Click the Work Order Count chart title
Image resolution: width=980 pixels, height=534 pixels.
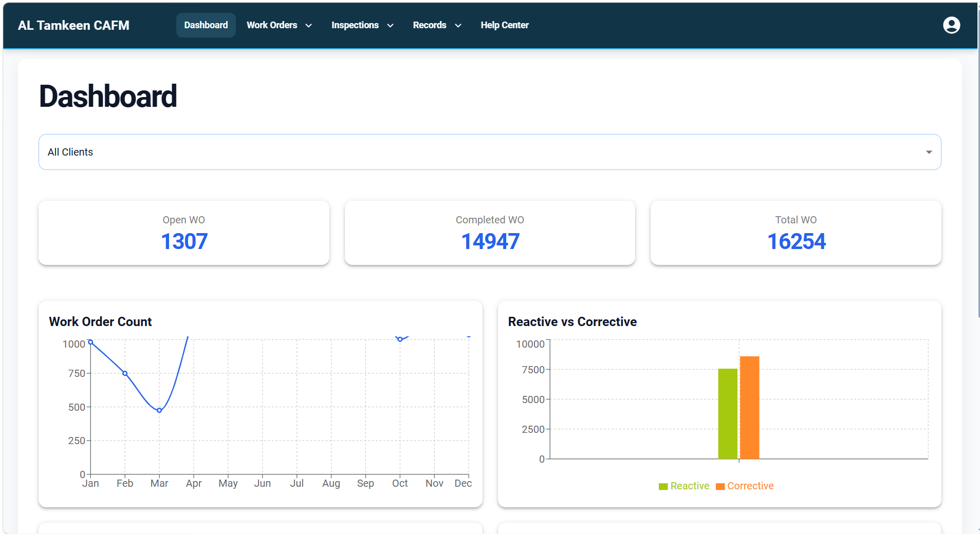coord(100,321)
